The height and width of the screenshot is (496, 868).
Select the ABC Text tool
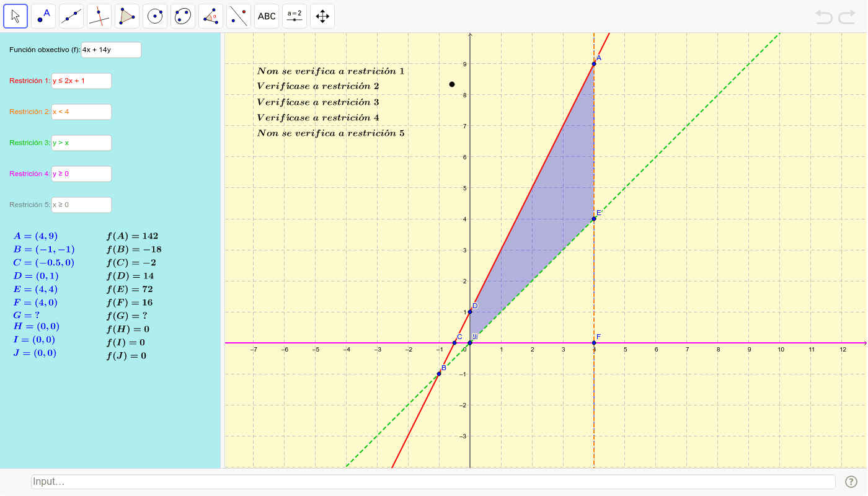267,16
